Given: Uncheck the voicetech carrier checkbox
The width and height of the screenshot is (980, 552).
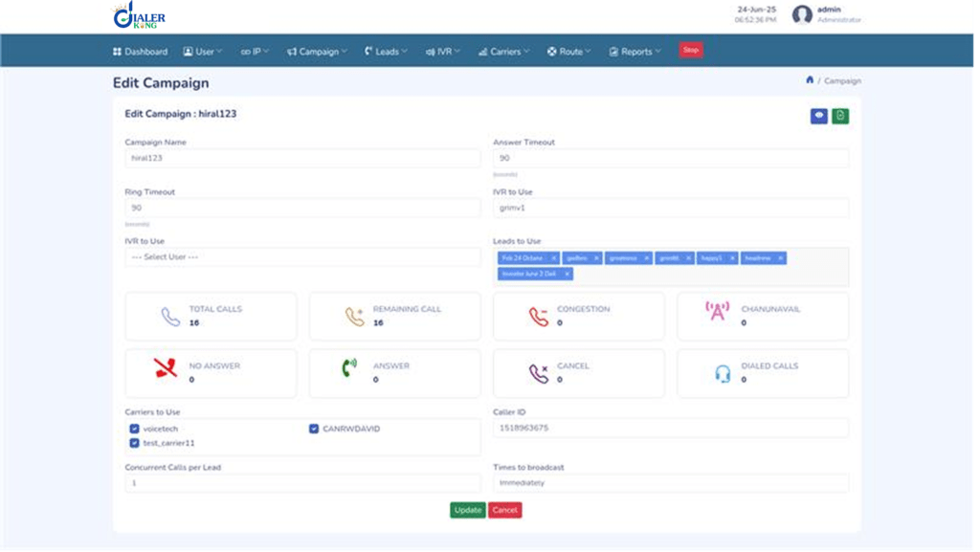Looking at the screenshot, I should (x=135, y=431).
